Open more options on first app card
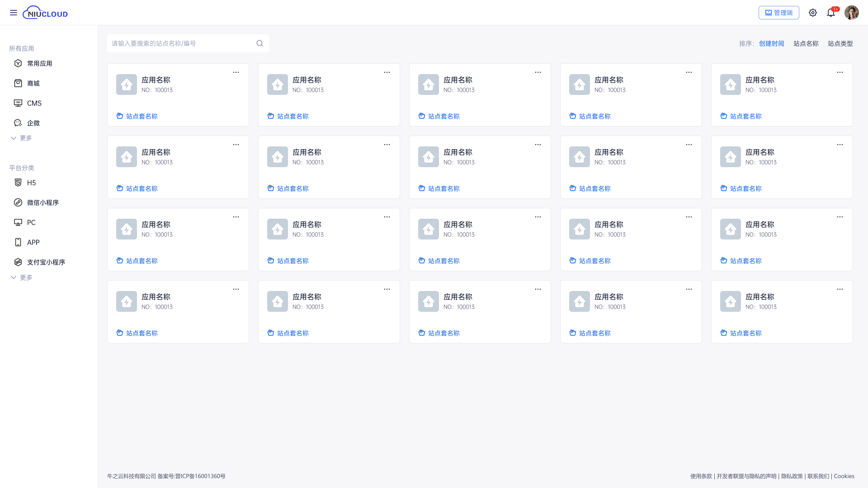 pos(236,72)
